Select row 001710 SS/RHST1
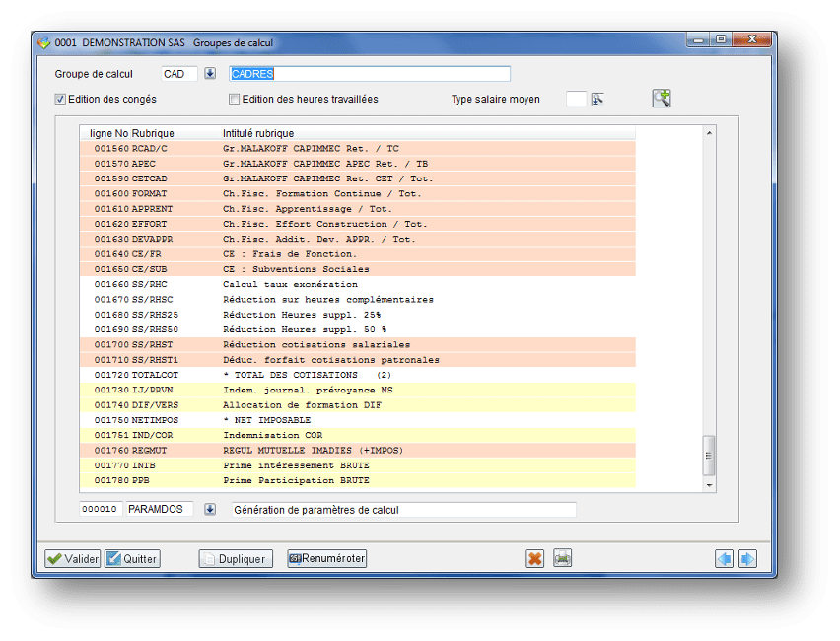The height and width of the screenshot is (641, 840). [358, 360]
